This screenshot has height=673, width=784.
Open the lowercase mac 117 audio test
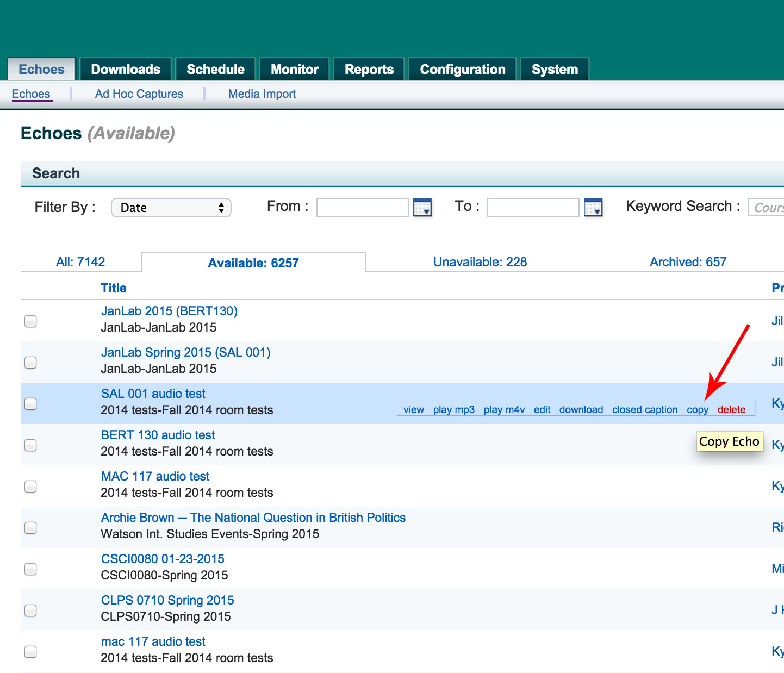click(x=153, y=641)
